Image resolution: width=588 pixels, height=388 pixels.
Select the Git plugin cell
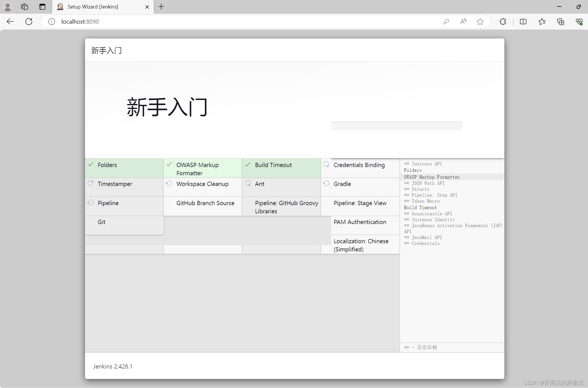124,225
